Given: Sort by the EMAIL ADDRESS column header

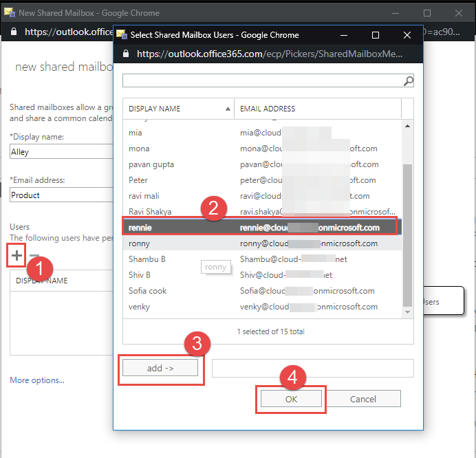Looking at the screenshot, I should [x=318, y=109].
